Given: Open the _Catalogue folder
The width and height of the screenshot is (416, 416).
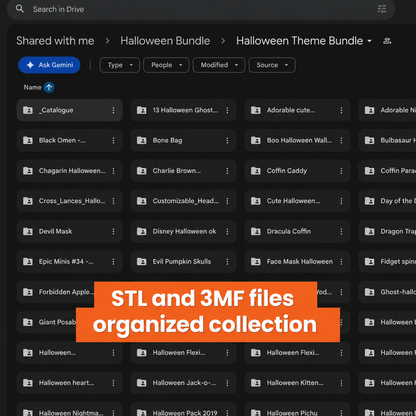Looking at the screenshot, I should pos(70,110).
